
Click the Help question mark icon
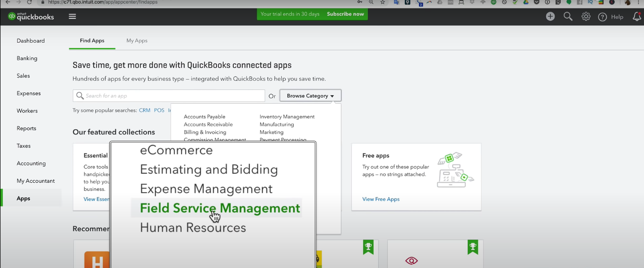[602, 17]
